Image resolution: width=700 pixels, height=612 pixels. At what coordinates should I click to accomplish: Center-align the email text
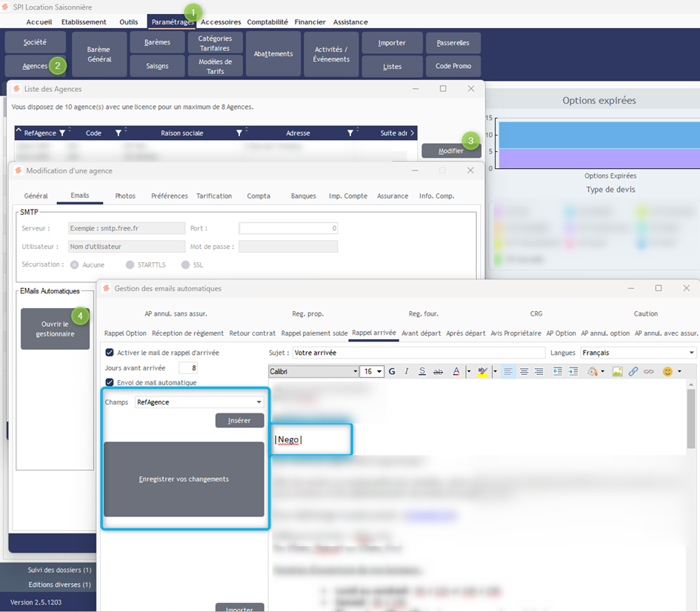(x=524, y=371)
